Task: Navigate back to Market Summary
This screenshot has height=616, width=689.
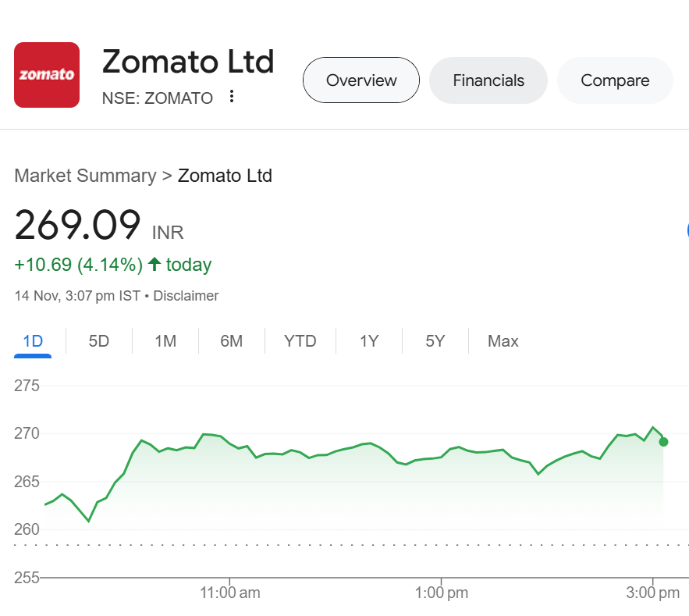Action: click(85, 176)
